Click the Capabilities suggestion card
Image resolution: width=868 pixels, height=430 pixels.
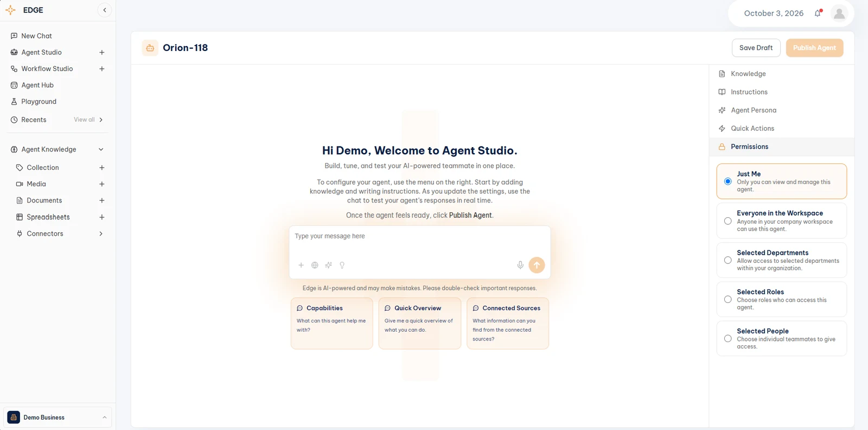click(x=332, y=324)
